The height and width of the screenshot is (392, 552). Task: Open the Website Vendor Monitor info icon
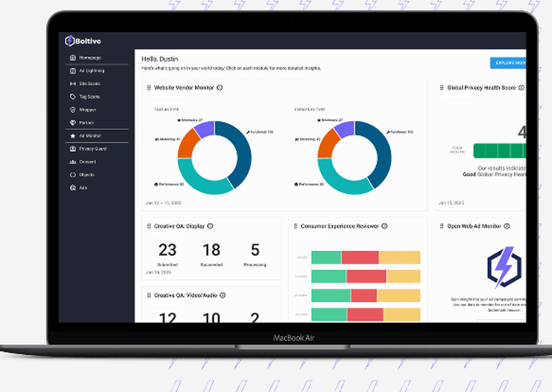(x=219, y=87)
